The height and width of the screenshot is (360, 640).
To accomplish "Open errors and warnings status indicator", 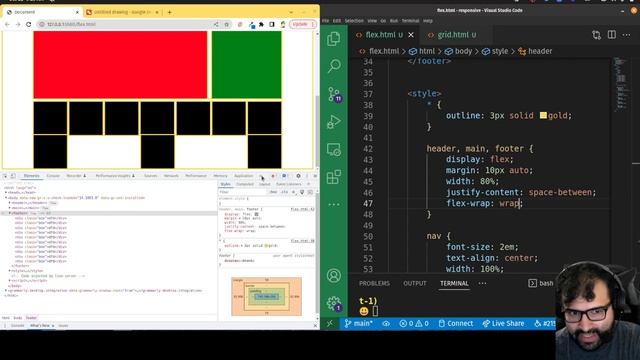I will (x=414, y=324).
